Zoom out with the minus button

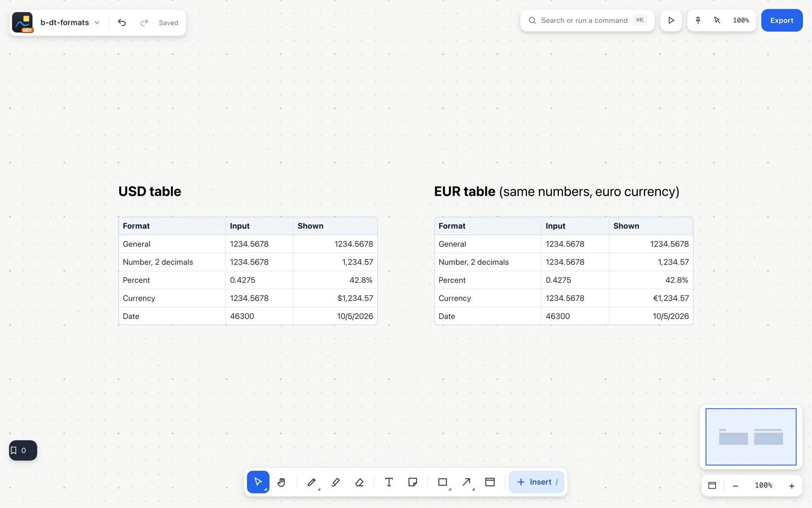pos(736,486)
